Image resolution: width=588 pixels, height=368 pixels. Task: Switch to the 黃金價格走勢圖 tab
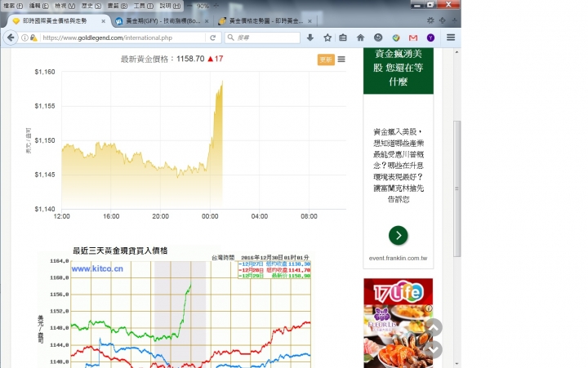[x=265, y=21]
